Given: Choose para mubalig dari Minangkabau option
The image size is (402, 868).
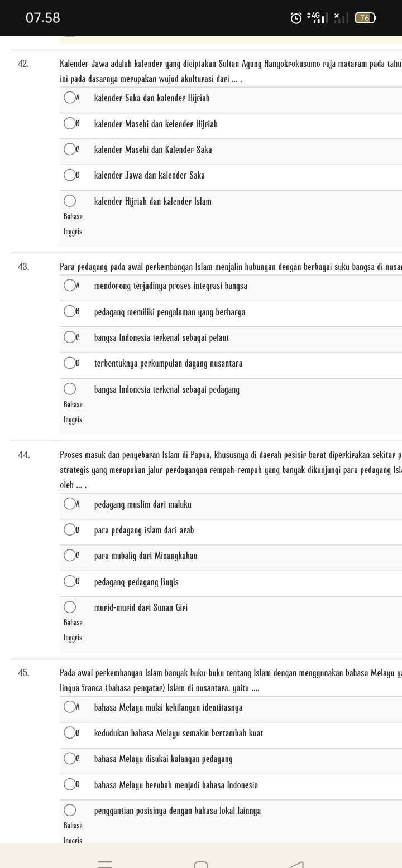Looking at the screenshot, I should pyautogui.click(x=70, y=556).
